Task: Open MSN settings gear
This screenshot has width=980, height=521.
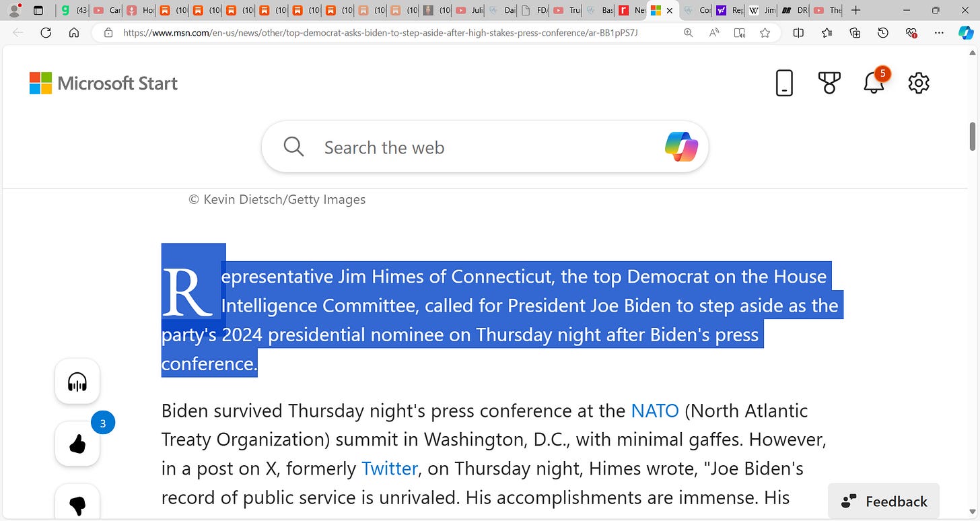Action: tap(919, 83)
